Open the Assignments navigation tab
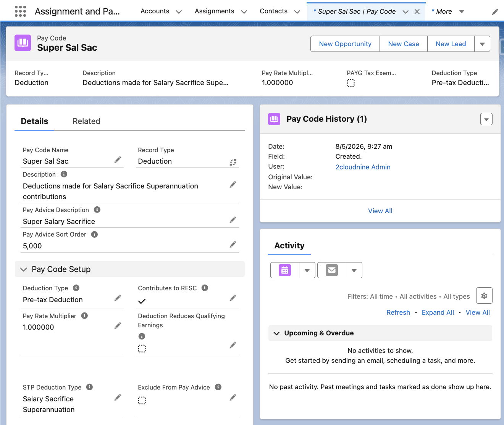Viewport: 504px width, 425px height. click(x=214, y=11)
